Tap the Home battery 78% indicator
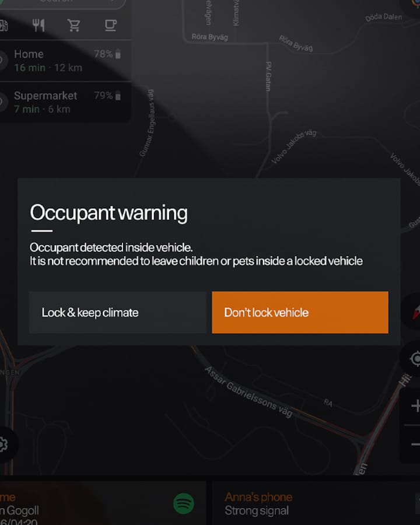This screenshot has width=420, height=525. pyautogui.click(x=107, y=54)
